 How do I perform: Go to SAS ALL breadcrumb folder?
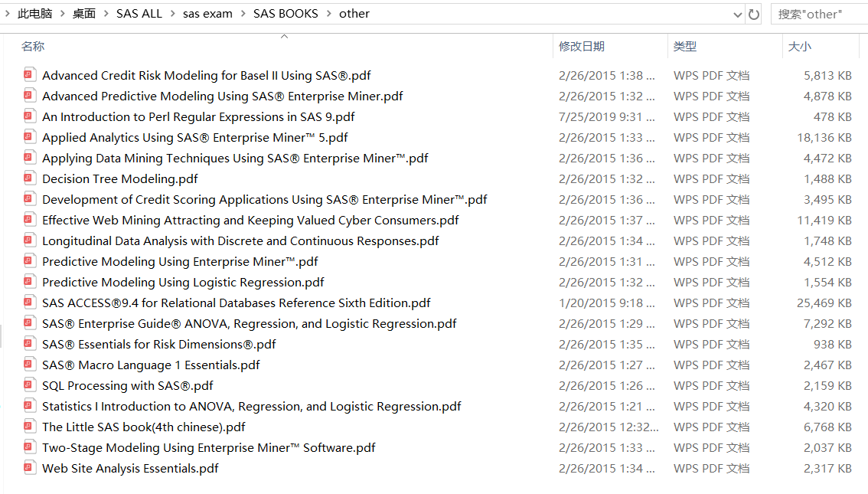tap(139, 13)
